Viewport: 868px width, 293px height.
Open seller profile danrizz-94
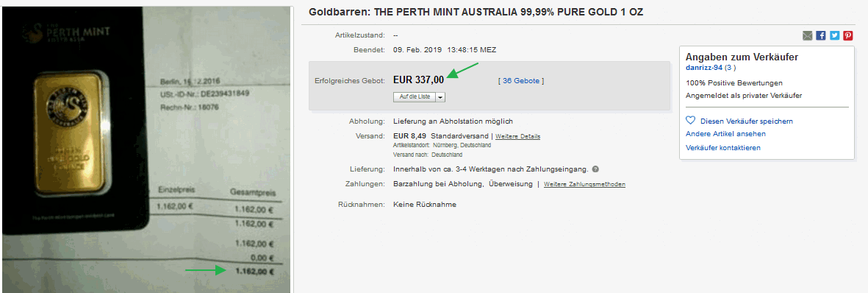tap(704, 68)
